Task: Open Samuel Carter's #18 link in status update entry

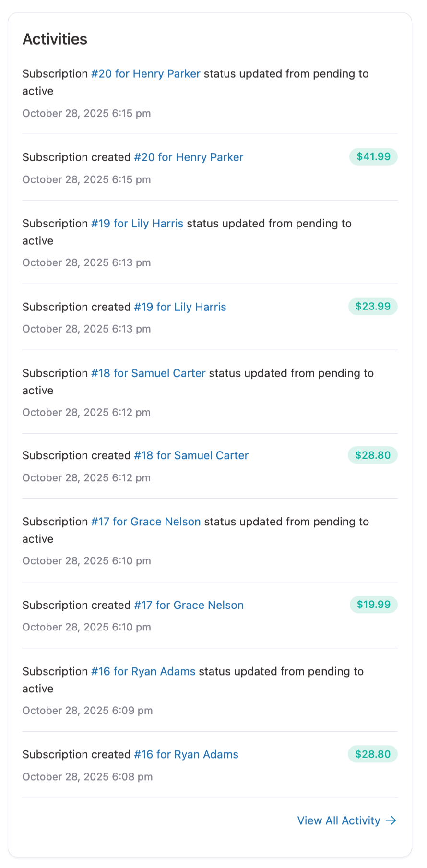Action: point(148,373)
